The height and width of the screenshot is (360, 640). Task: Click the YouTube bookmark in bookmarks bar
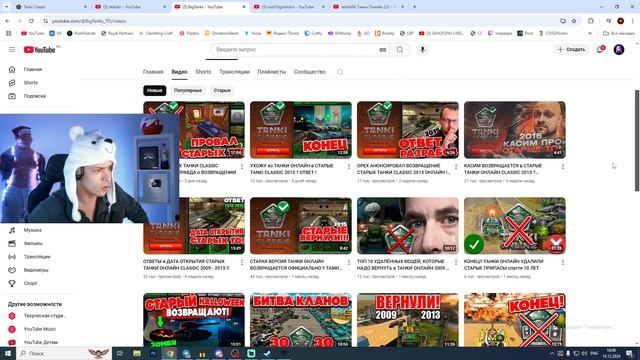click(x=33, y=33)
